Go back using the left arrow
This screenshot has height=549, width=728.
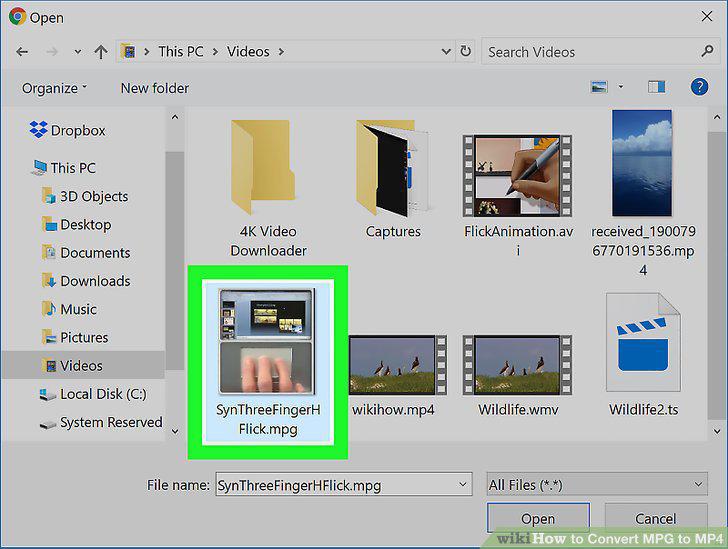pyautogui.click(x=22, y=52)
